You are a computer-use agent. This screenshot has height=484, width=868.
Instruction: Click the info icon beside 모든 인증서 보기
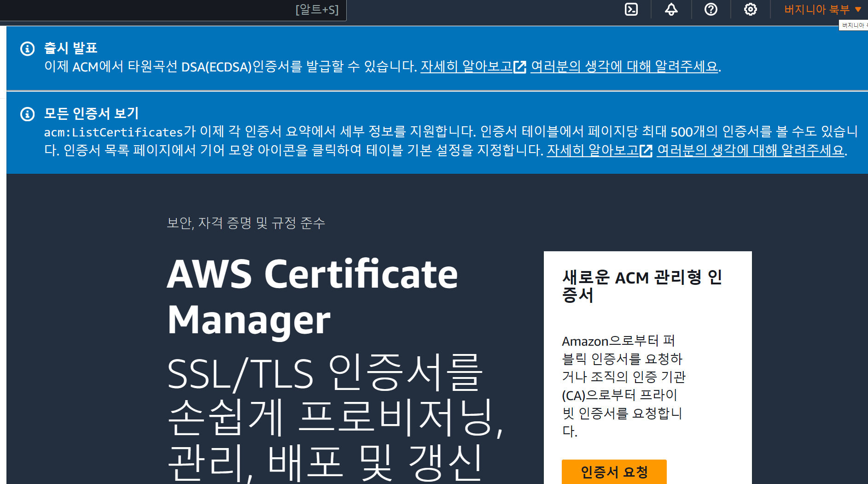click(x=28, y=114)
